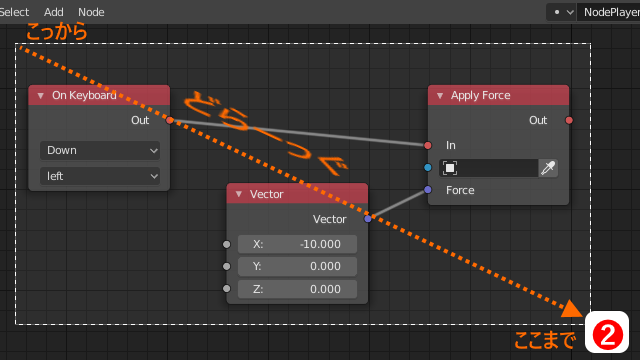640x360 pixels.
Task: Click the object icon in Apply Force field
Action: point(450,168)
